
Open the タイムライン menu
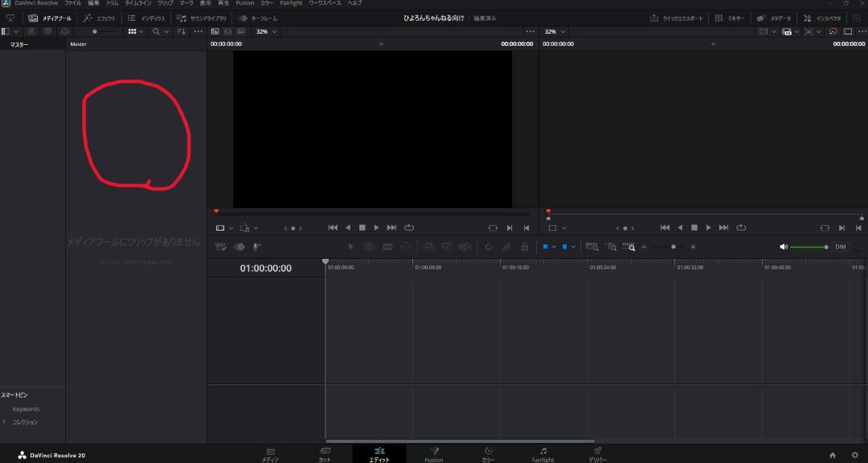(137, 3)
